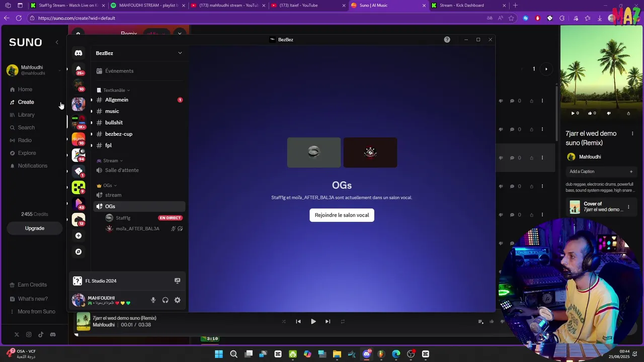
Task: Deafen headphones in Discord user panel
Action: [165, 300]
